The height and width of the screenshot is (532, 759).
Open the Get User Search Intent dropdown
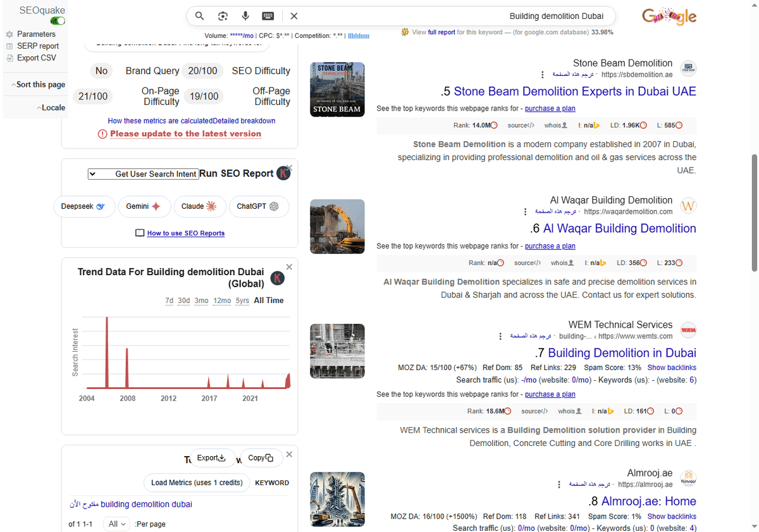click(143, 174)
